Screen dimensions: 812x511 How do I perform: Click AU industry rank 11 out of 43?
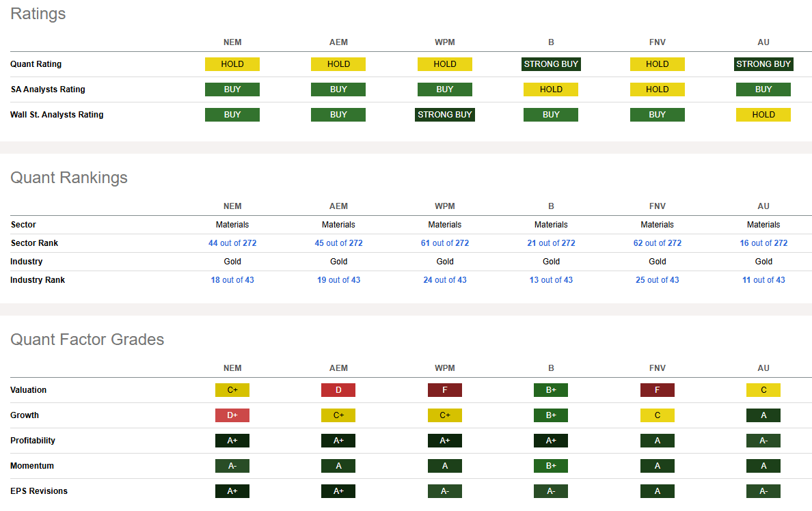click(x=763, y=280)
